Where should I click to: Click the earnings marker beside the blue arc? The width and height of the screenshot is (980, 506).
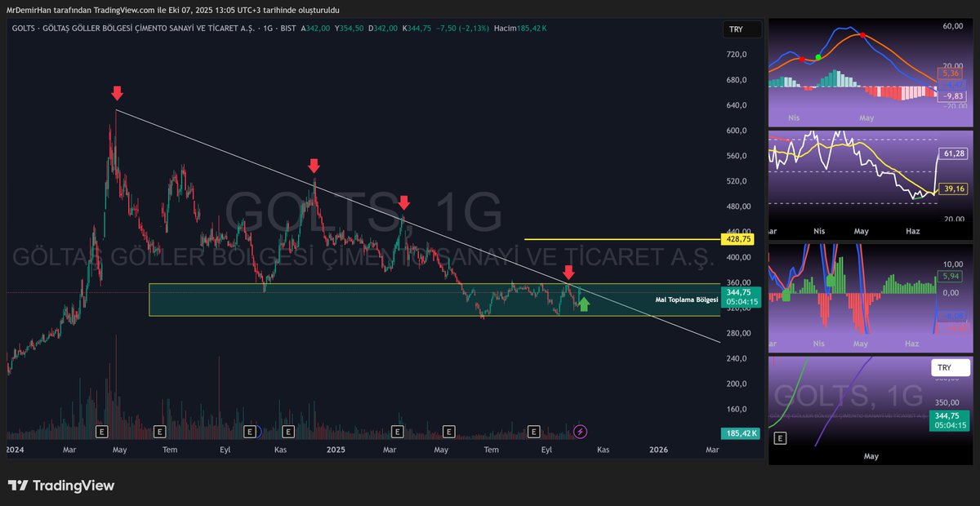pyautogui.click(x=248, y=431)
